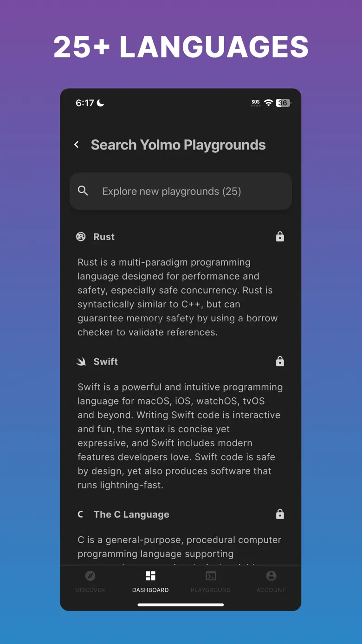
Task: Switch to the Dashboard tab label
Action: point(150,590)
